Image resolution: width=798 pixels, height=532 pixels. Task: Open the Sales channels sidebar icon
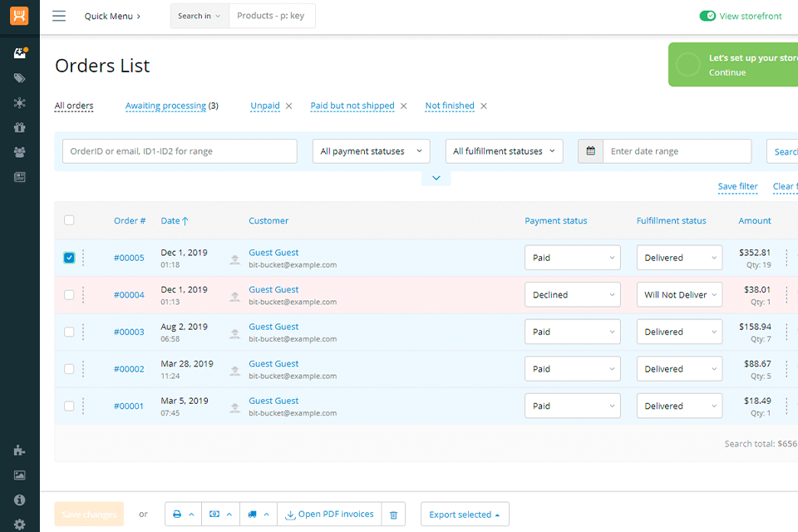point(19,103)
